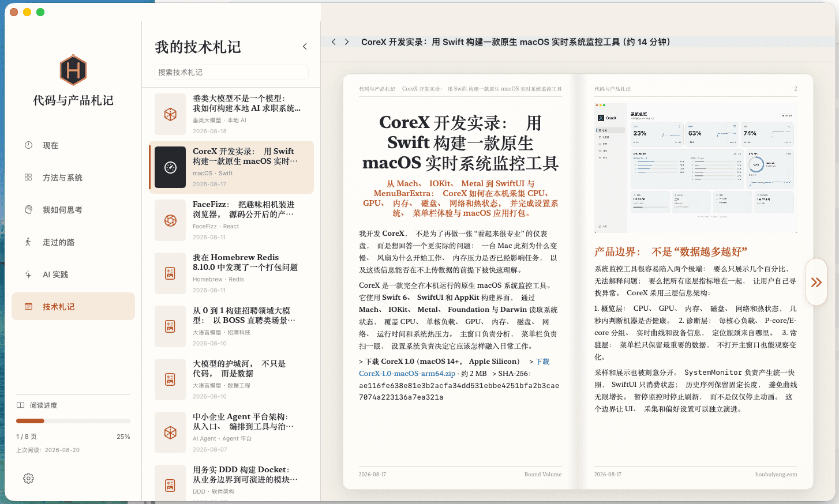Click the document icon of BOSS 直聘 article

170,326
